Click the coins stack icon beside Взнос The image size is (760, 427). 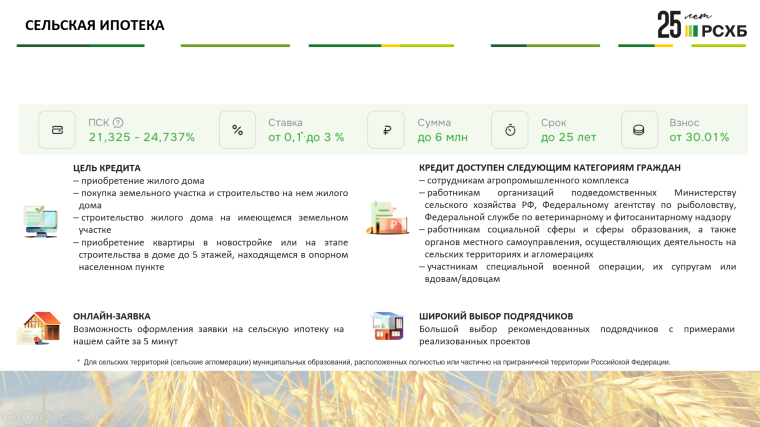(x=638, y=130)
